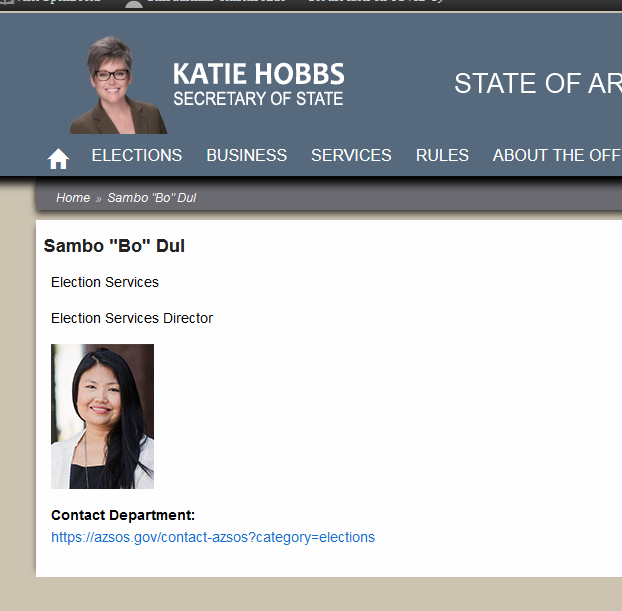Image resolution: width=622 pixels, height=611 pixels.
Task: Click the State of Arizona header text
Action: coord(538,83)
